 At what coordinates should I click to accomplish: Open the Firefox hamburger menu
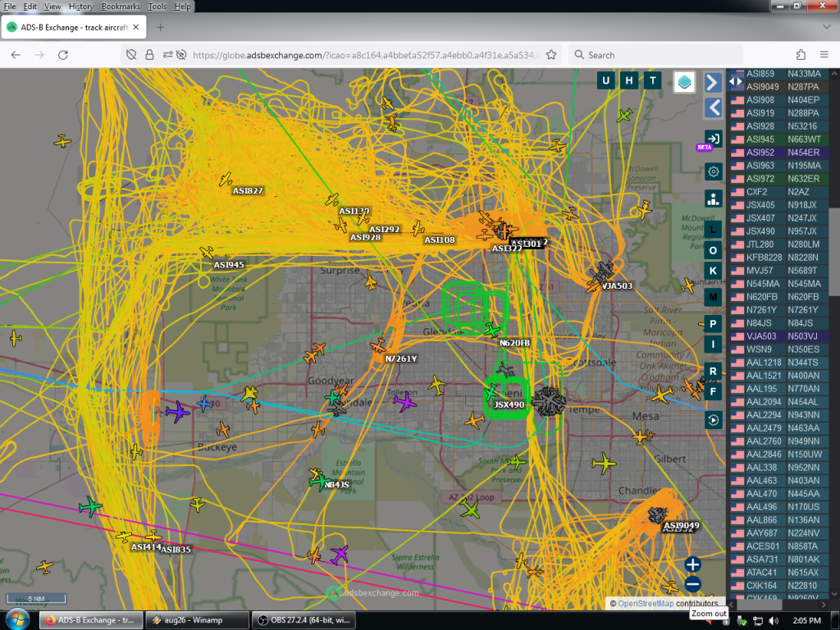(824, 55)
